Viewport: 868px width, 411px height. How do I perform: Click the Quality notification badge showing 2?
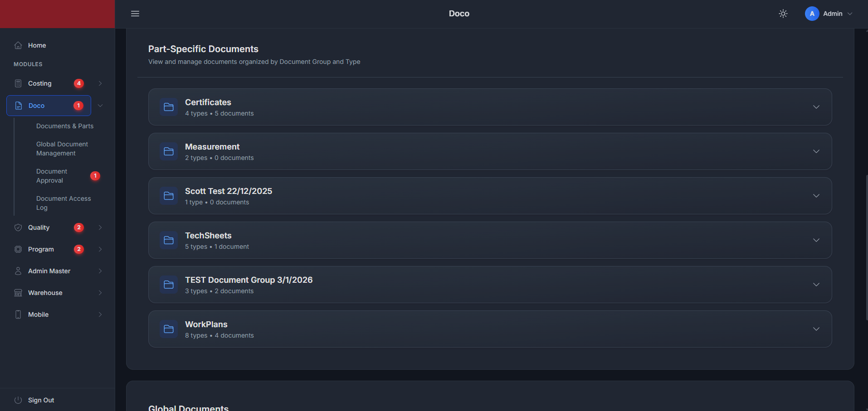tap(79, 227)
